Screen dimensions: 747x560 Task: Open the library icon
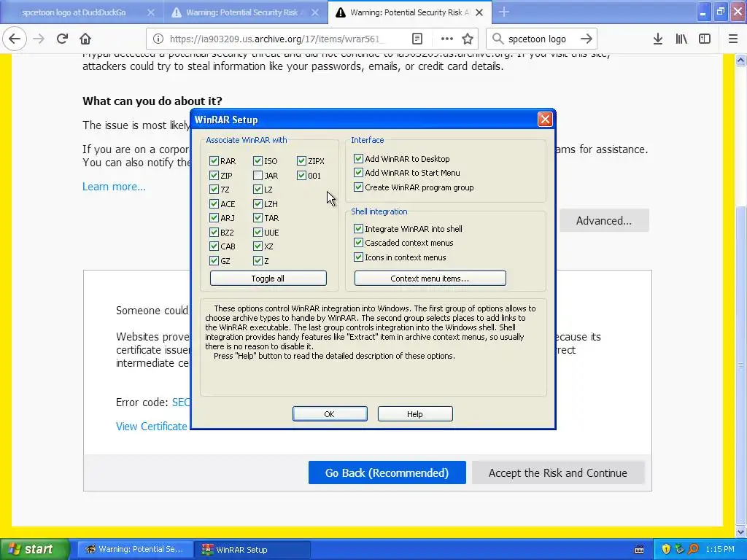pyautogui.click(x=681, y=39)
